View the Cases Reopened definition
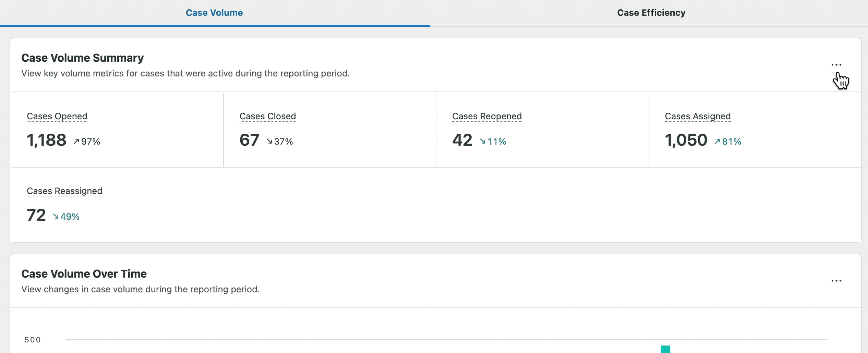 487,116
